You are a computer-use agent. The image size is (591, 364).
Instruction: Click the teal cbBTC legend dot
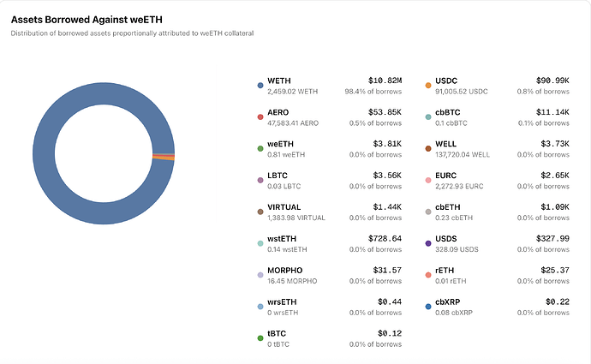427,117
